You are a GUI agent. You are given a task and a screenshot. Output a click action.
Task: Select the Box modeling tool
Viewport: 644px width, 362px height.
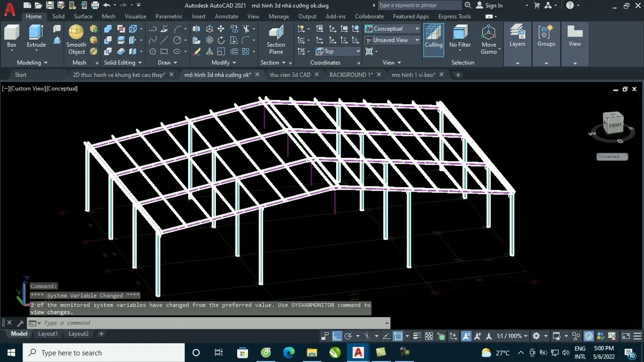12,36
